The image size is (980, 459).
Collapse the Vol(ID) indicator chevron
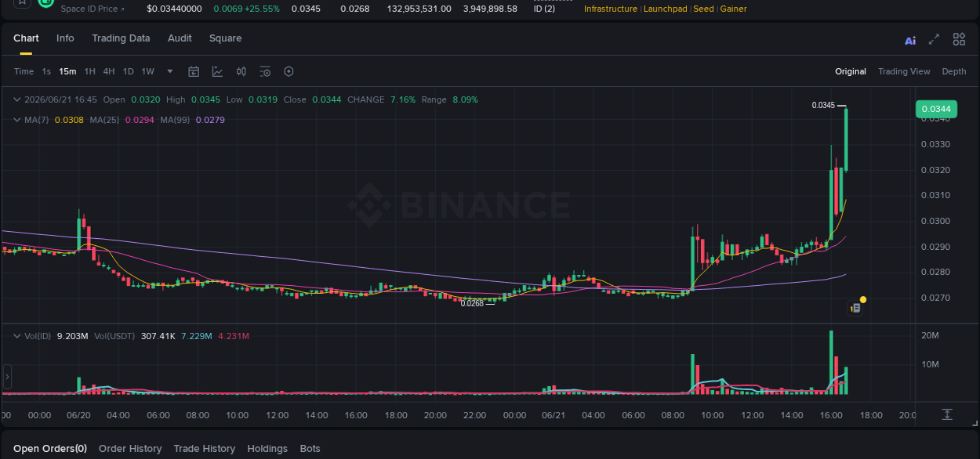(x=17, y=336)
